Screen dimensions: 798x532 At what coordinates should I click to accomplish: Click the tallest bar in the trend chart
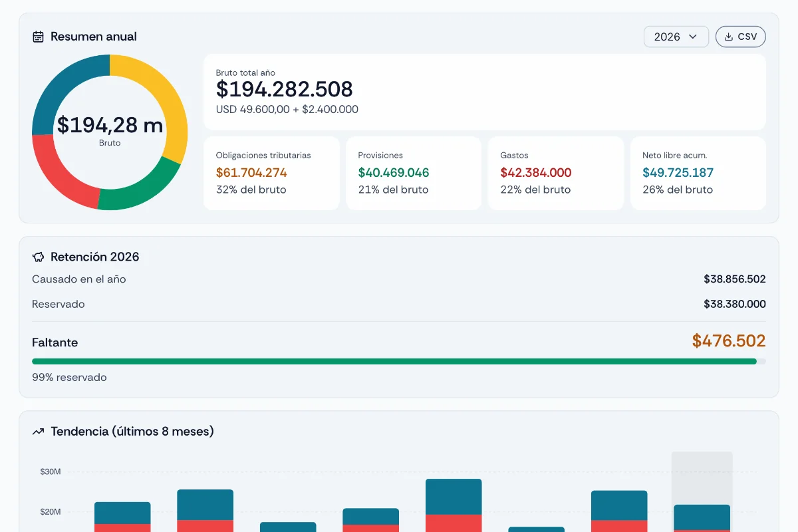coord(454,505)
